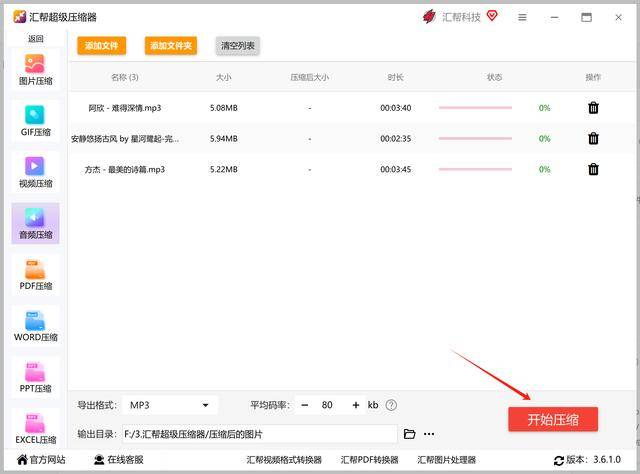Viewport: 640px width, 474px height.
Task: Click the 添加文件 button
Action: coord(102,46)
